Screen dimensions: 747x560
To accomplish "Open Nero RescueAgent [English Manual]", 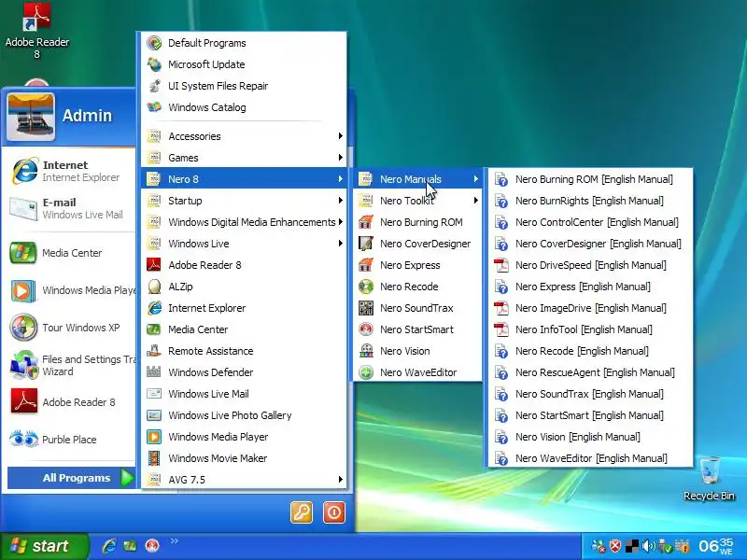I will [590, 372].
